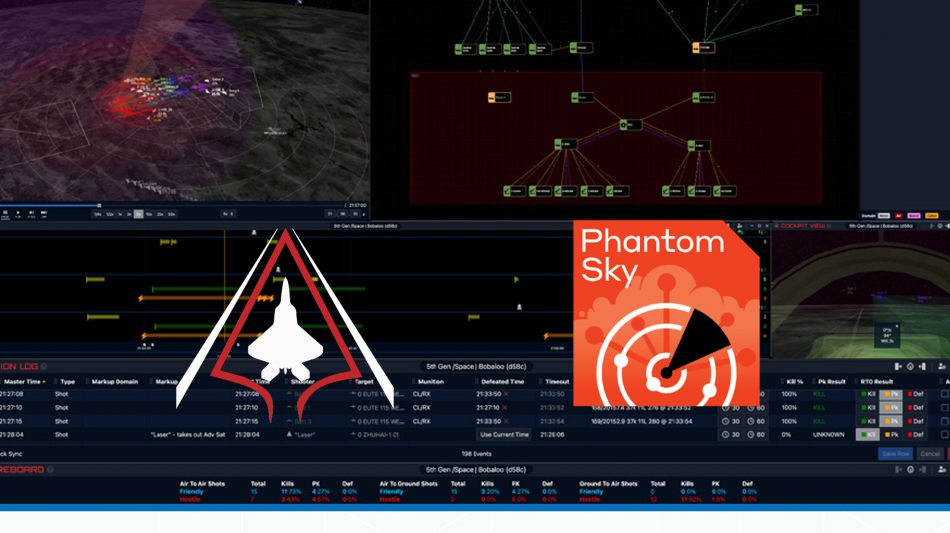Click the Munition column header
The image size is (950, 533).
pyautogui.click(x=430, y=382)
